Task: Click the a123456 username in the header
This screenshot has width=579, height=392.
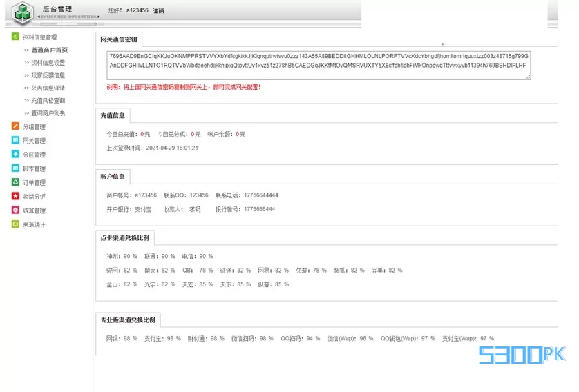Action: pyautogui.click(x=137, y=10)
